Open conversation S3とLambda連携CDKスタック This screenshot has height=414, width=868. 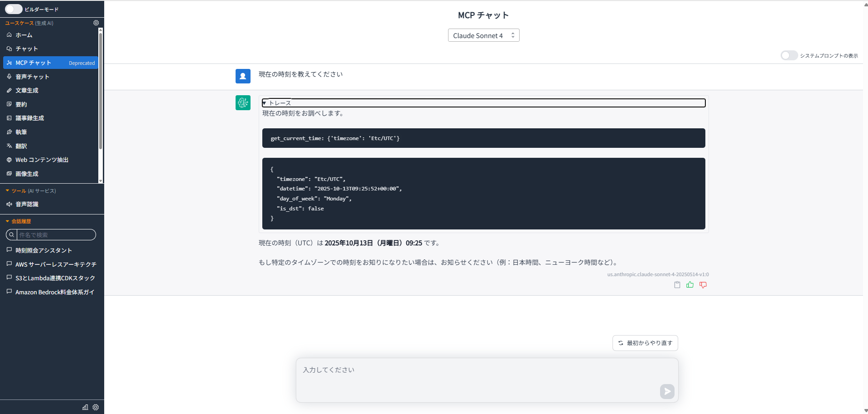(51, 278)
